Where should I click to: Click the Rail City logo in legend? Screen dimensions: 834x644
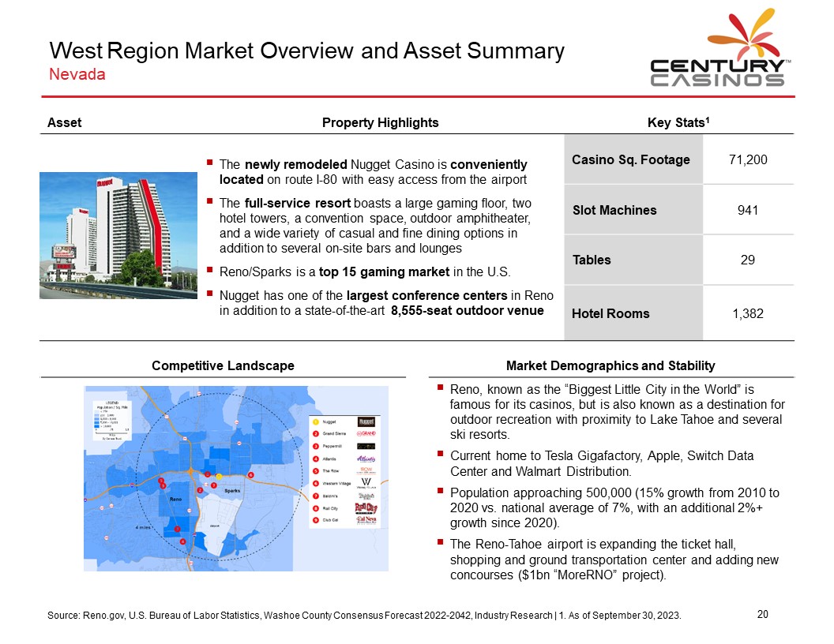[x=366, y=508]
